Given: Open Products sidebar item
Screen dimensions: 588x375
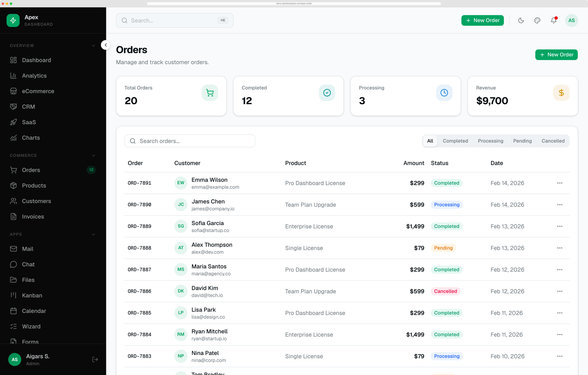Looking at the screenshot, I should pyautogui.click(x=53, y=186).
